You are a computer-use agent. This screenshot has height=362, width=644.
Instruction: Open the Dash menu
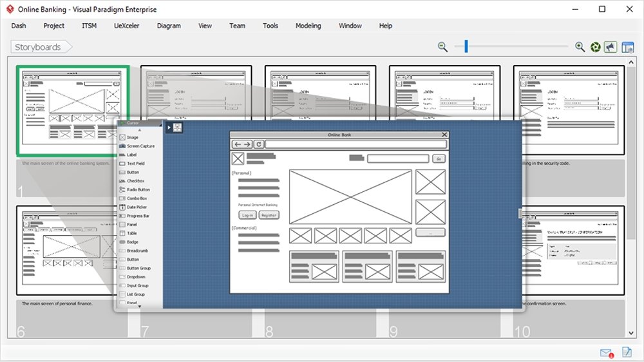coord(19,26)
